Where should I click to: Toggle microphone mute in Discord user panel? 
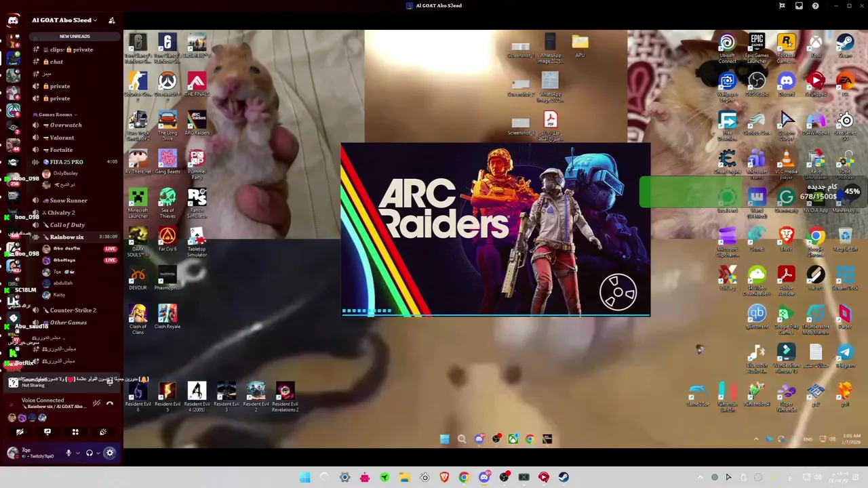68,453
